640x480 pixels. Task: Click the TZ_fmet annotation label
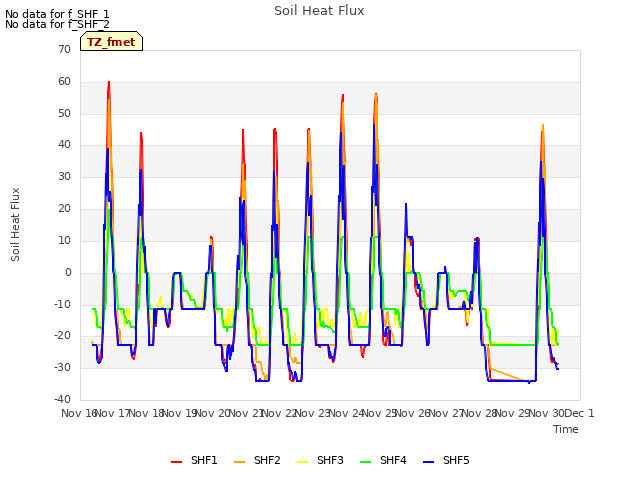point(111,42)
